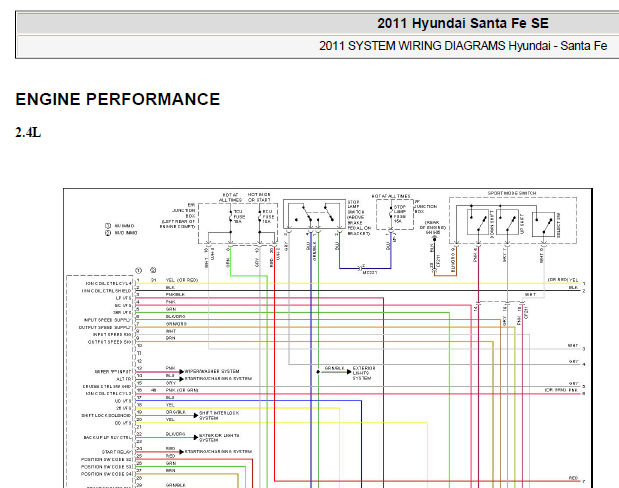Image resolution: width=619 pixels, height=488 pixels.
Task: Click the SHIFT INTERLOCK SYSTEM reference label
Action: coord(217,415)
